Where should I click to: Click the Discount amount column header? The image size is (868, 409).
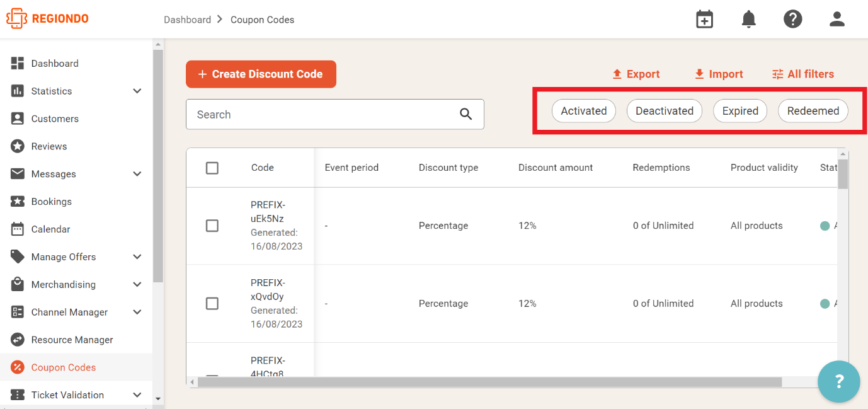[x=556, y=168]
